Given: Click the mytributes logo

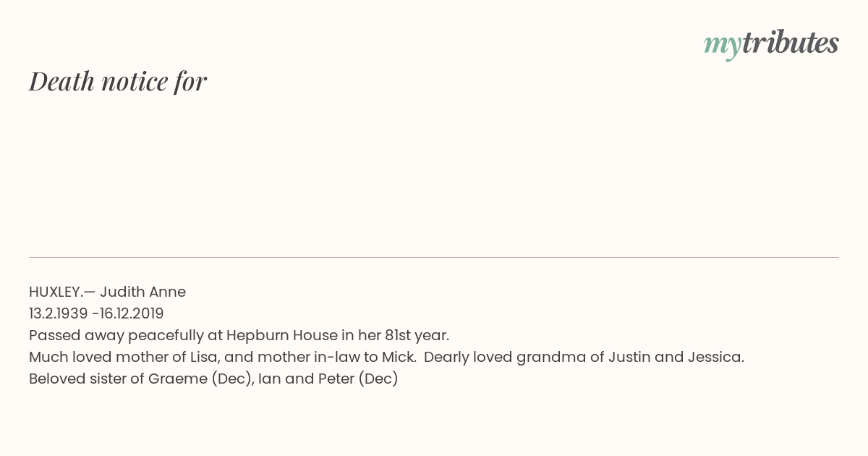Looking at the screenshot, I should (x=771, y=44).
